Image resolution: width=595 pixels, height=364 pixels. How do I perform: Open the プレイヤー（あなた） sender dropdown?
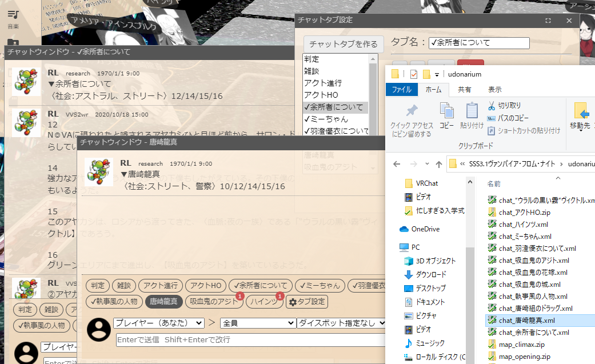click(159, 323)
